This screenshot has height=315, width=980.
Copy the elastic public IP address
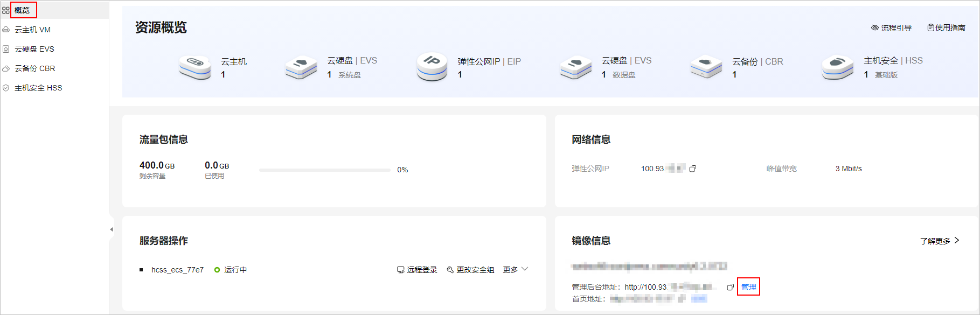(x=693, y=169)
